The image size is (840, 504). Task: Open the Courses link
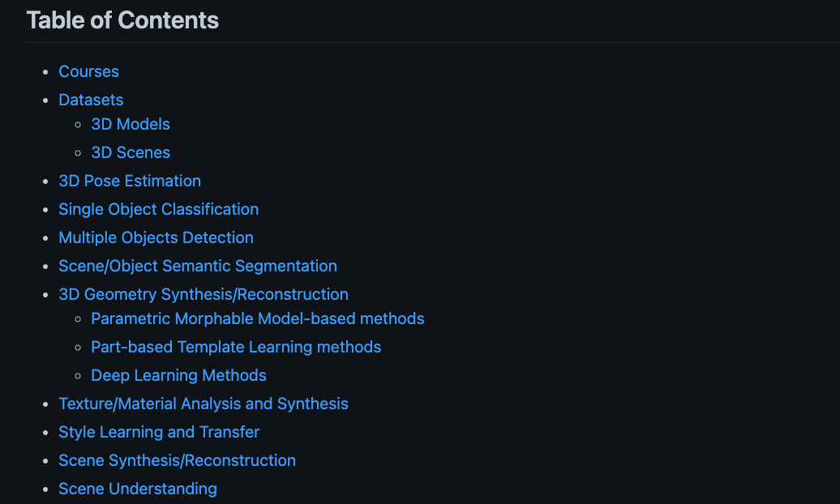pos(88,71)
